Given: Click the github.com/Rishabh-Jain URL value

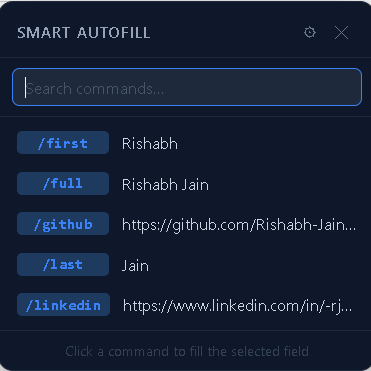Looking at the screenshot, I should point(239,225).
